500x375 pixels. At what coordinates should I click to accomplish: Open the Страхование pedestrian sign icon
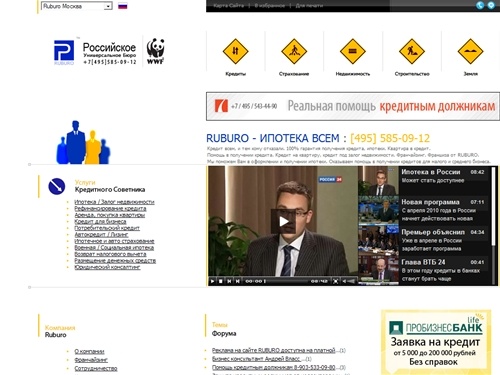294,51
